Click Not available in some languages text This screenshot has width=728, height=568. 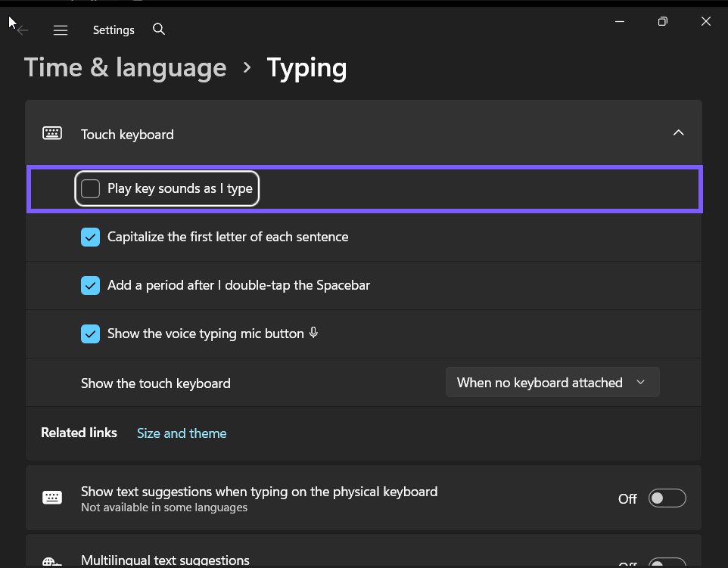(164, 507)
